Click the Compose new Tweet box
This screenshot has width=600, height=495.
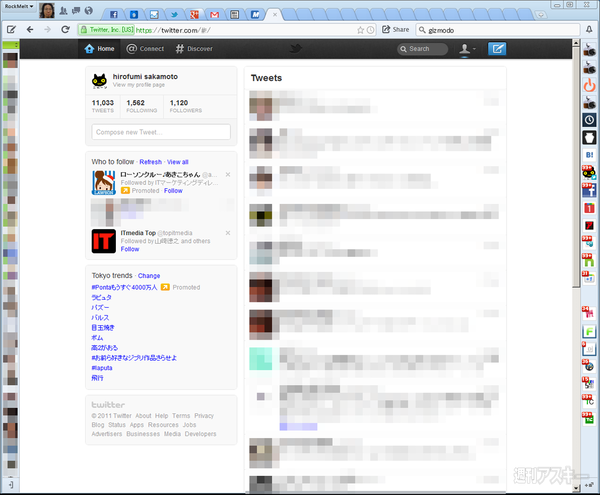(161, 132)
